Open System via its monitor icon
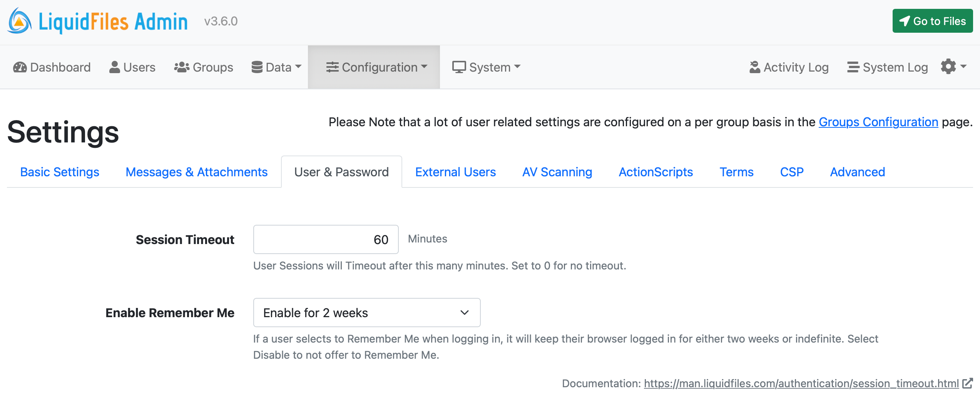Viewport: 980px width, 398px height. pos(459,67)
